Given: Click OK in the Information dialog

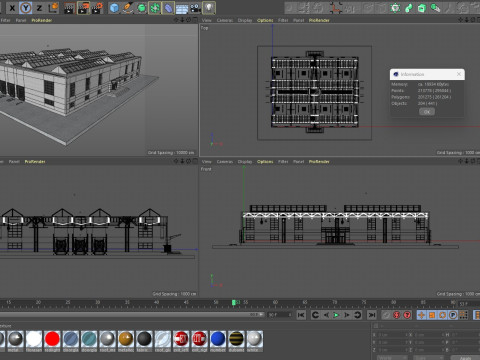Looking at the screenshot, I should tap(427, 112).
